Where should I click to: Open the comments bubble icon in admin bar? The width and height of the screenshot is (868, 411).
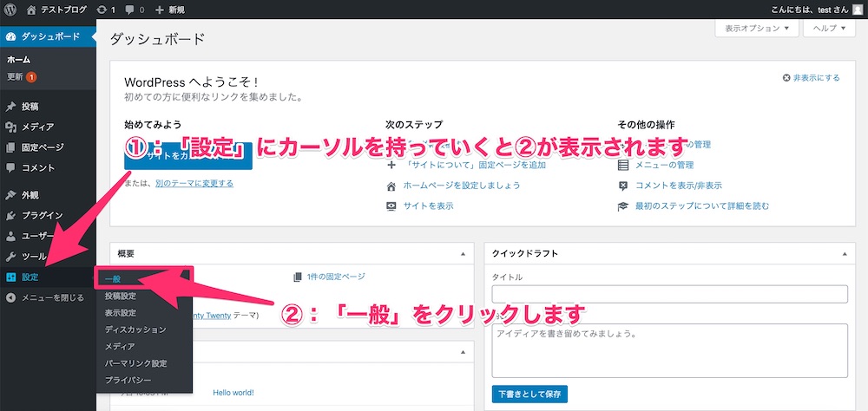[129, 10]
